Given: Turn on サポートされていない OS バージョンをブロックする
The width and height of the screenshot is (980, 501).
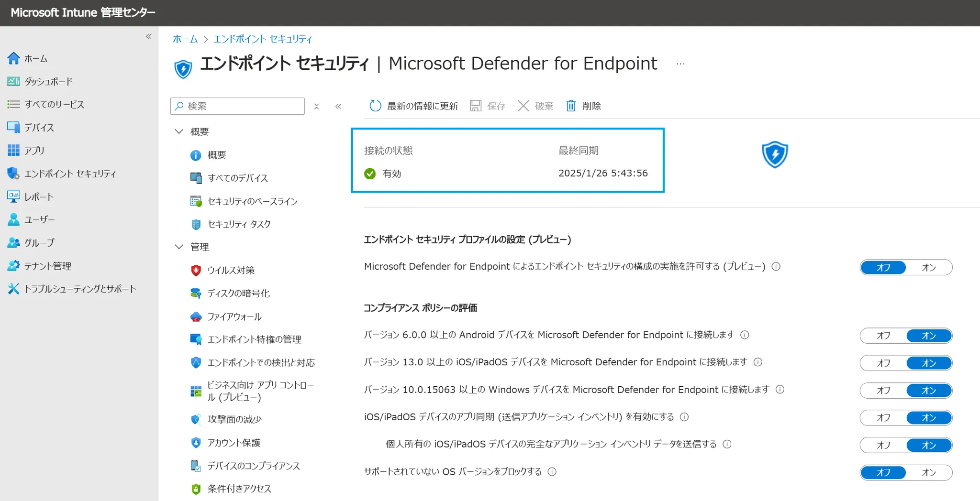Looking at the screenshot, I should (x=928, y=472).
